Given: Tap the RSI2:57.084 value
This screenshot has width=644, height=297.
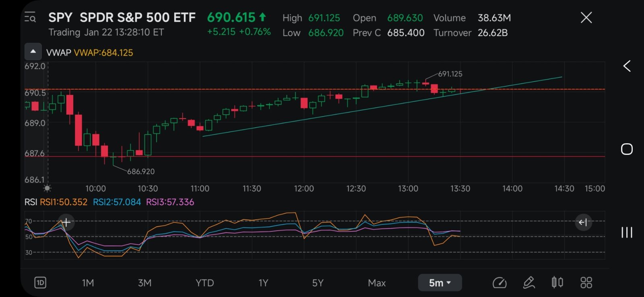Looking at the screenshot, I should 117,202.
